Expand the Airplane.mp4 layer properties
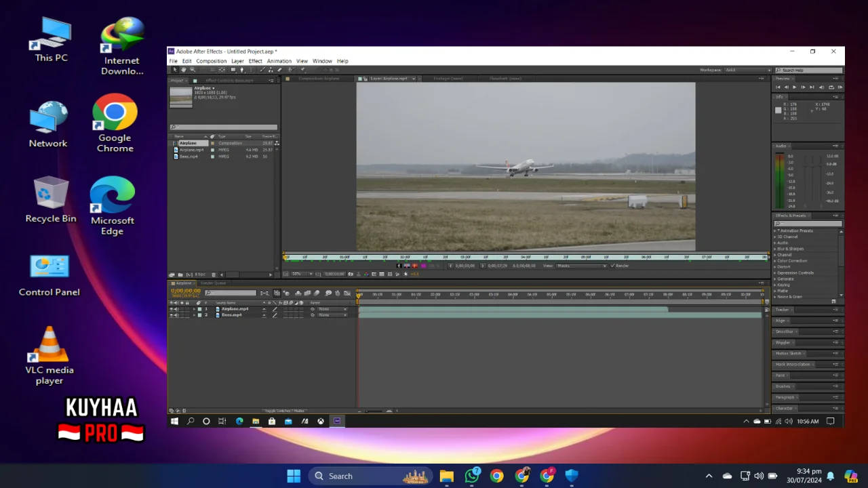This screenshot has height=488, width=868. pyautogui.click(x=194, y=309)
